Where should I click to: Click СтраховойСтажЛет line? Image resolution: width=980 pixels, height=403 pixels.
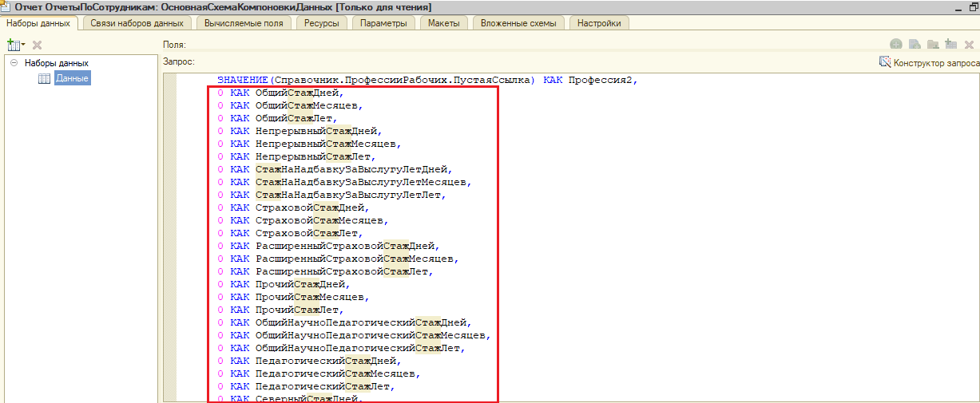pos(289,233)
